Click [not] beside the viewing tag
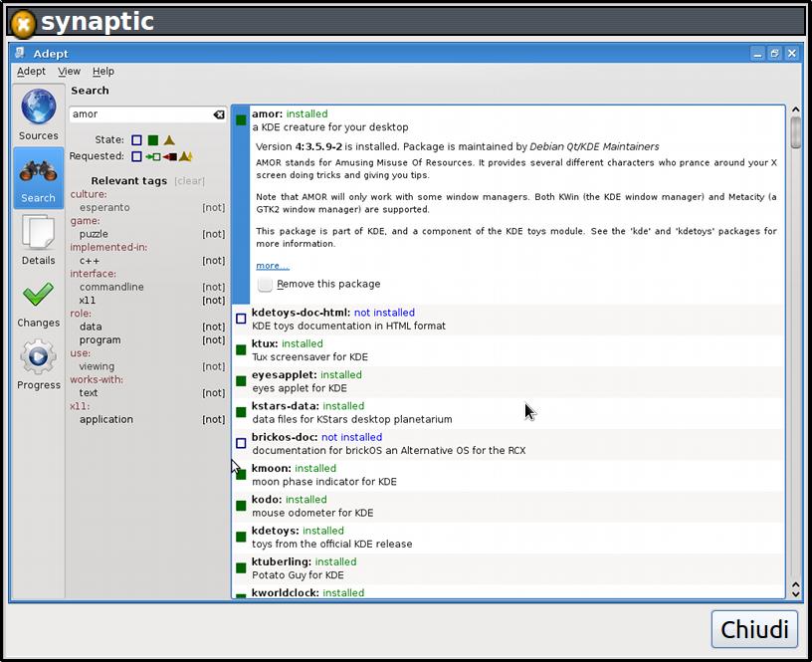The width and height of the screenshot is (812, 662). (x=213, y=366)
